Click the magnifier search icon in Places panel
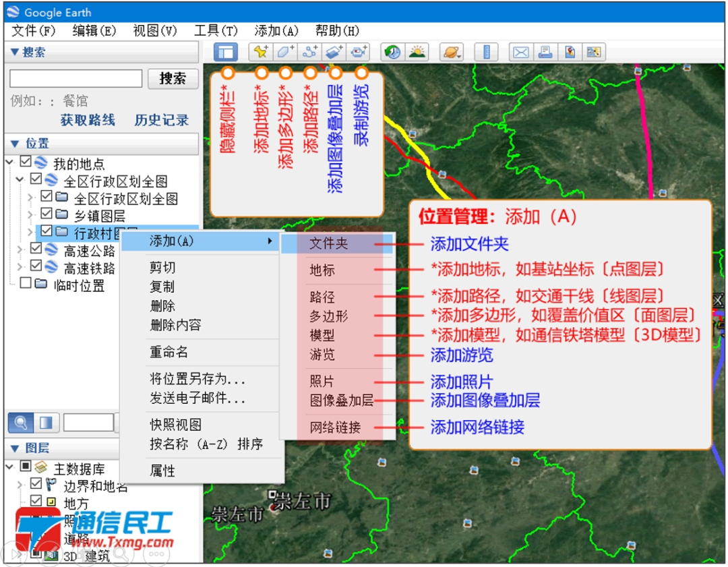This screenshot has height=567, width=728. [x=20, y=423]
